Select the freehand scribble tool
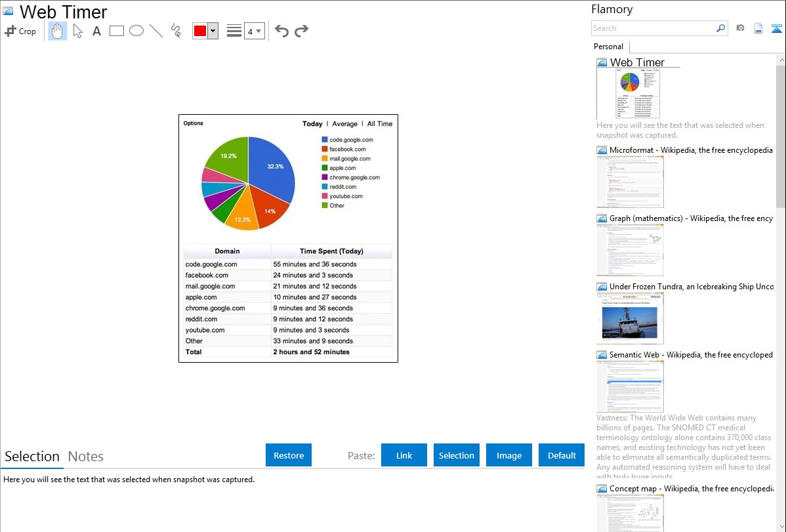Image resolution: width=786 pixels, height=532 pixels. tap(176, 31)
